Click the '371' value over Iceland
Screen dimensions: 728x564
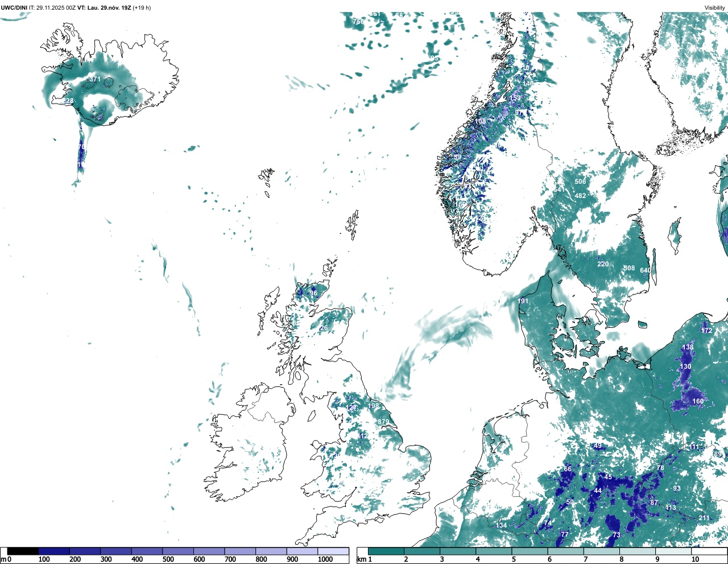95,80
